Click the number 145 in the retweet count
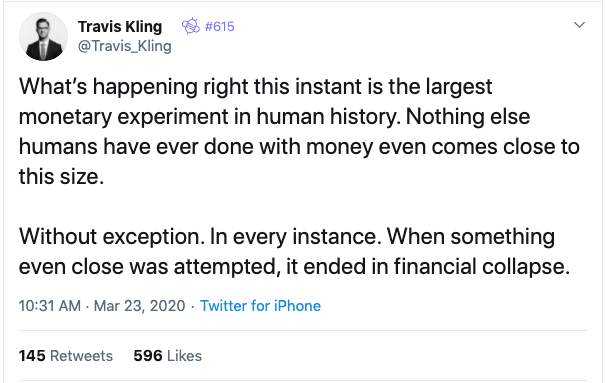 coord(32,356)
